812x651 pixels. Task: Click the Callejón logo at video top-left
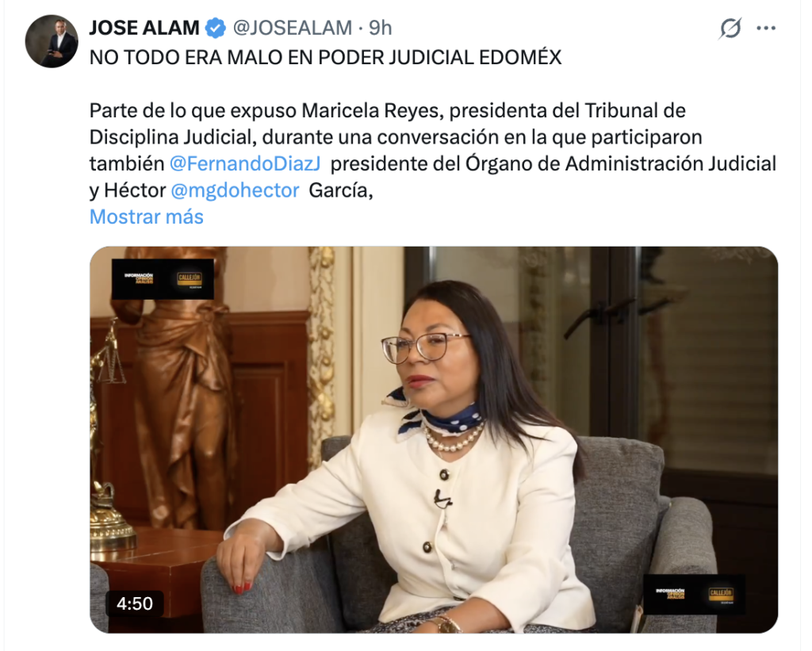click(163, 278)
